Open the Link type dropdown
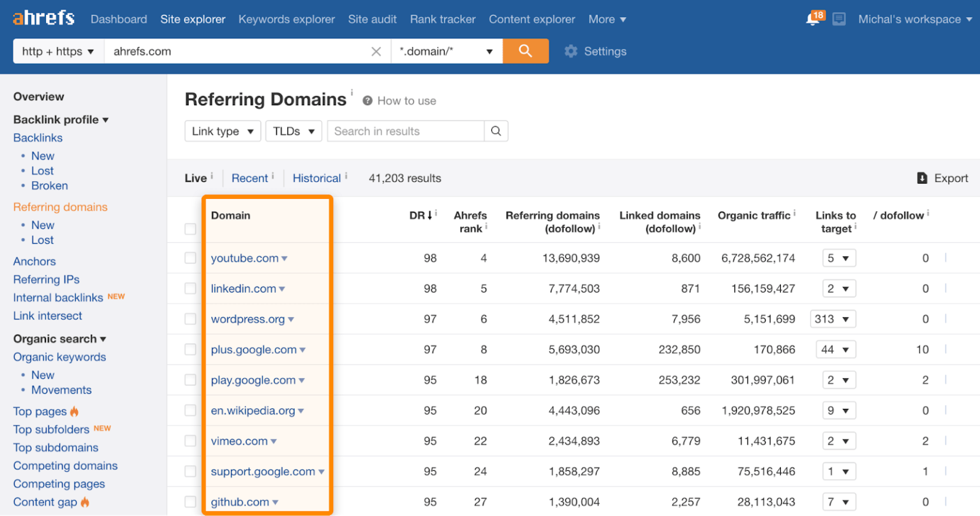 223,131
